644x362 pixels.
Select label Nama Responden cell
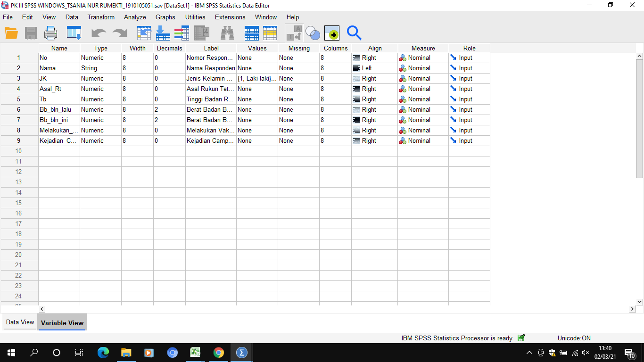coord(211,68)
